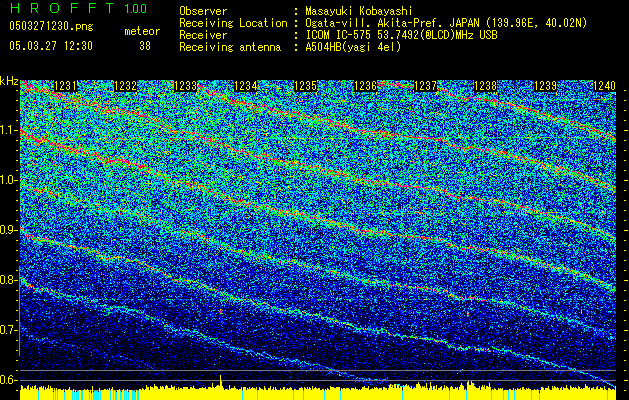Click the 1240 time marker
Image resolution: width=629 pixels, height=400 pixels.
click(604, 86)
